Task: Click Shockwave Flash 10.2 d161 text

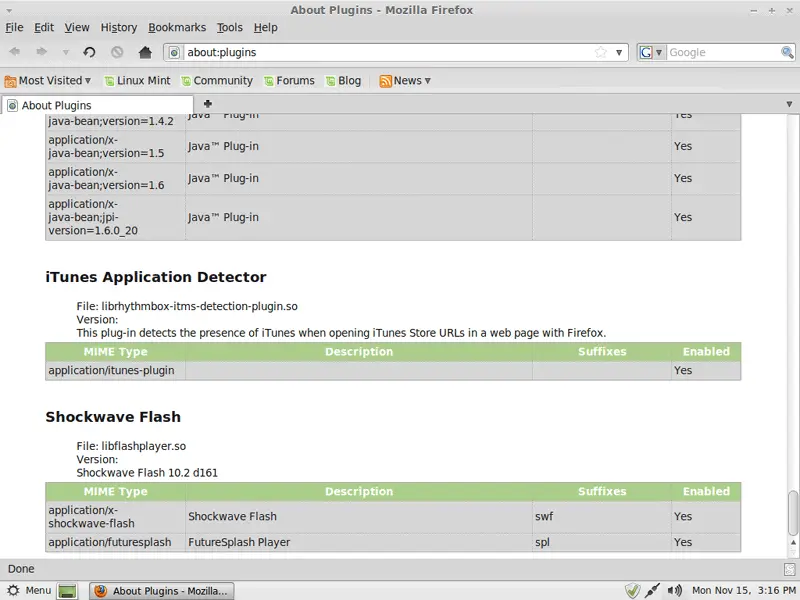Action: pyautogui.click(x=147, y=472)
